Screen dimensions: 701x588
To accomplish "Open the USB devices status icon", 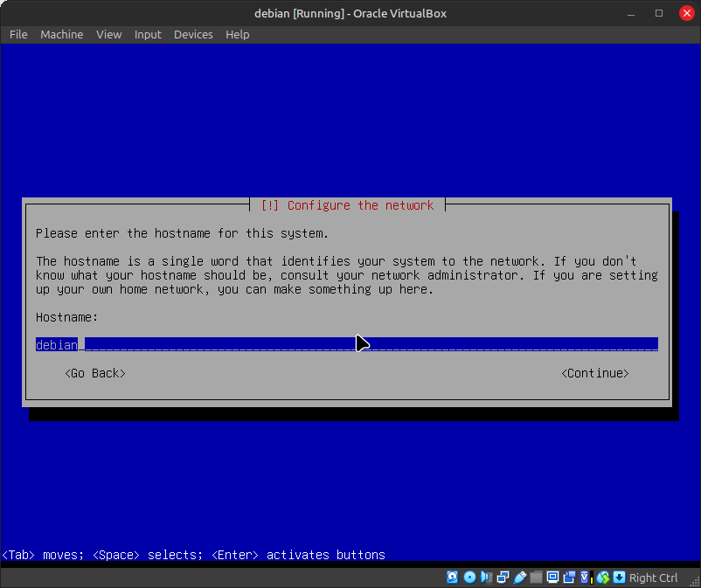I will pyautogui.click(x=519, y=578).
